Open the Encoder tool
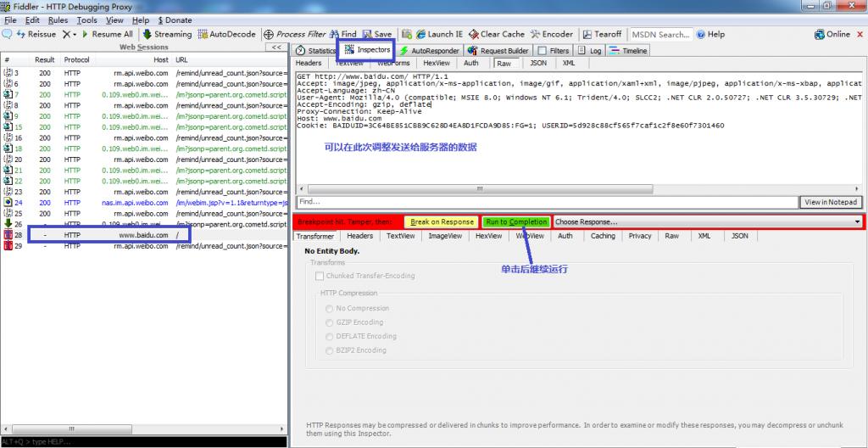 (551, 35)
